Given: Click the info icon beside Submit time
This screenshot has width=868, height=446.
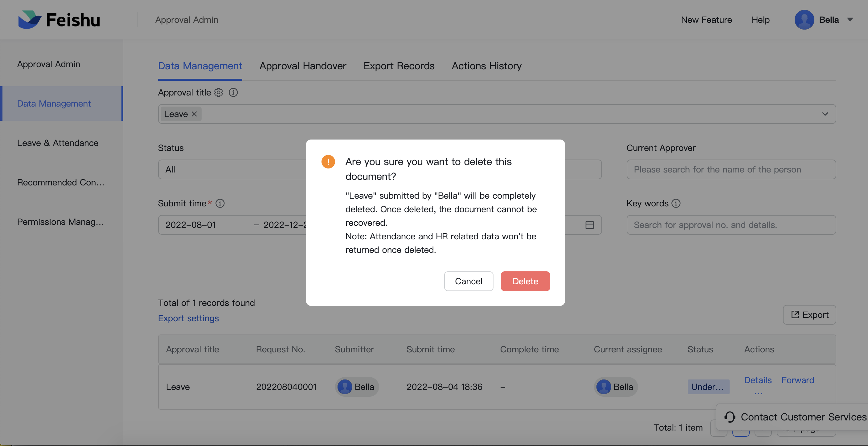Looking at the screenshot, I should tap(220, 203).
